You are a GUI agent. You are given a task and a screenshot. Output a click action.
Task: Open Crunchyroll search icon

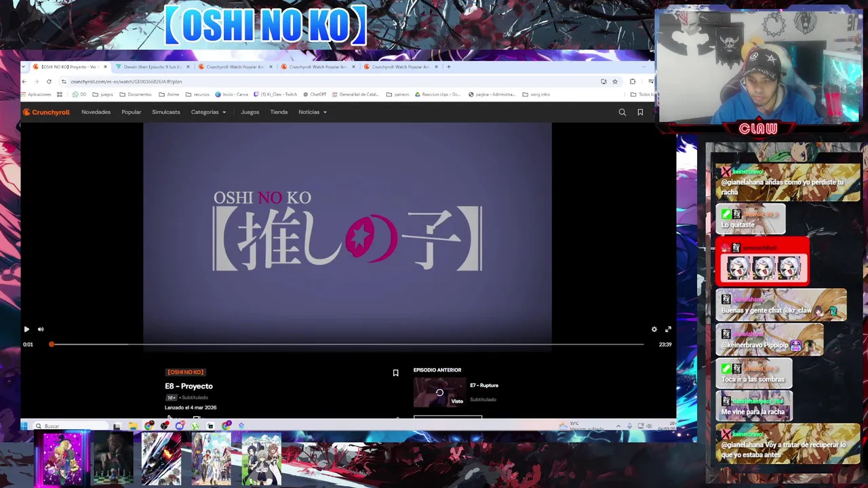(623, 112)
